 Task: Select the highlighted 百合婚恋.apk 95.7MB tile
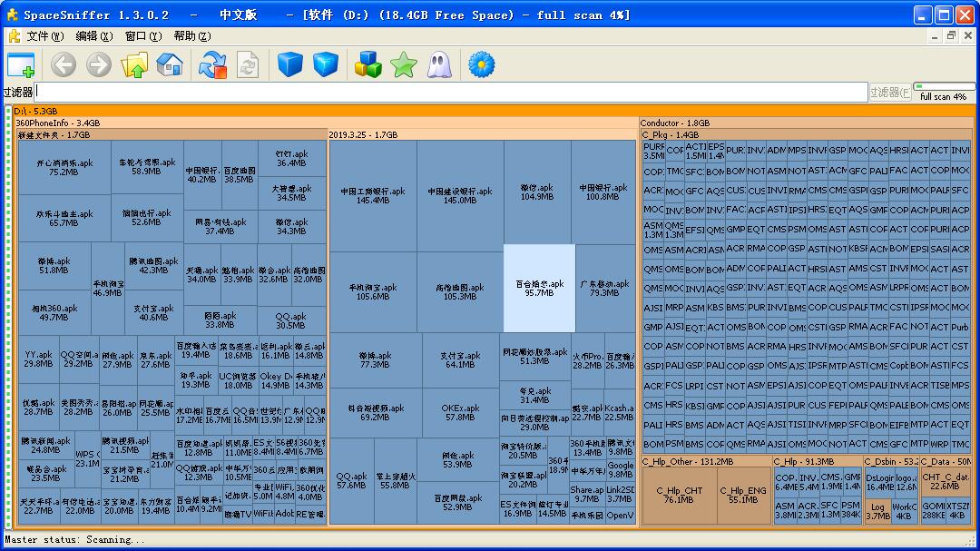point(539,288)
